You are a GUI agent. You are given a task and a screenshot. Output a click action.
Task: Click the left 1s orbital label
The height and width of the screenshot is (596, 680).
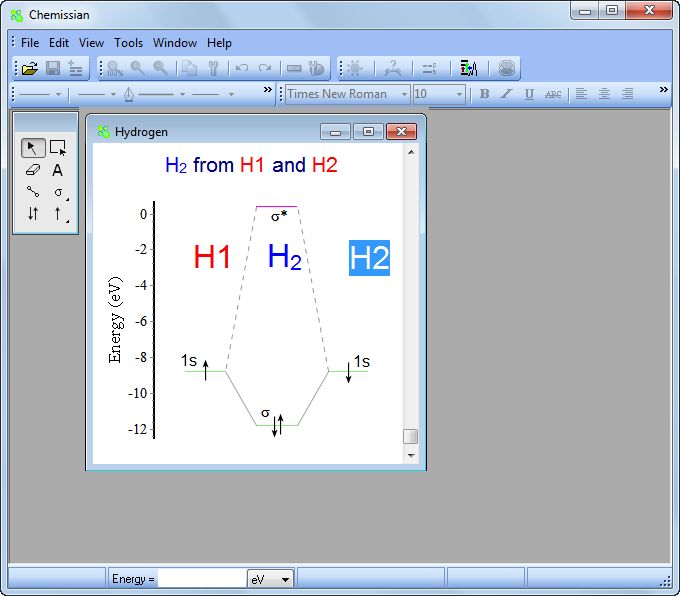coord(189,360)
